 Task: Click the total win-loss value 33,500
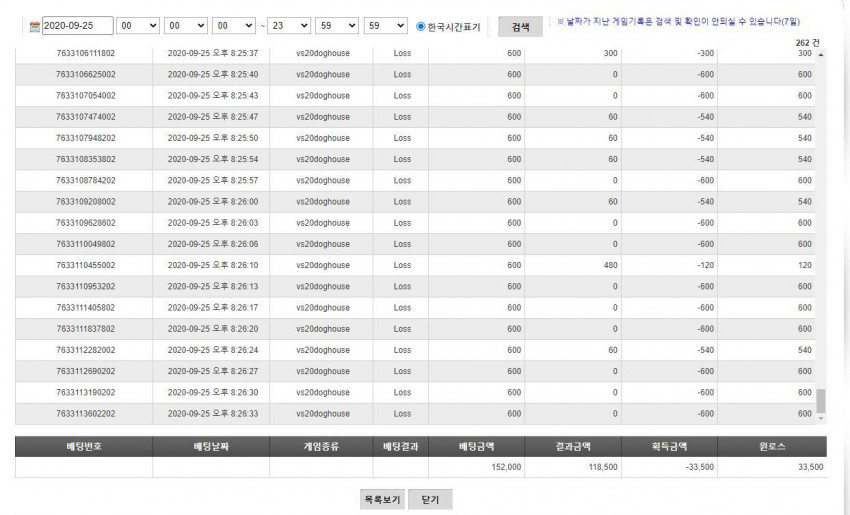(x=810, y=467)
